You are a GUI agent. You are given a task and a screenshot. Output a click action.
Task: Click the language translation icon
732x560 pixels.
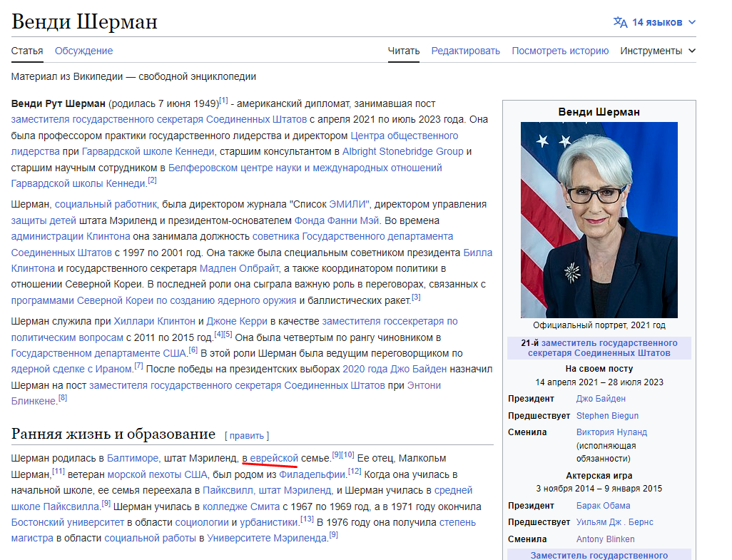620,22
